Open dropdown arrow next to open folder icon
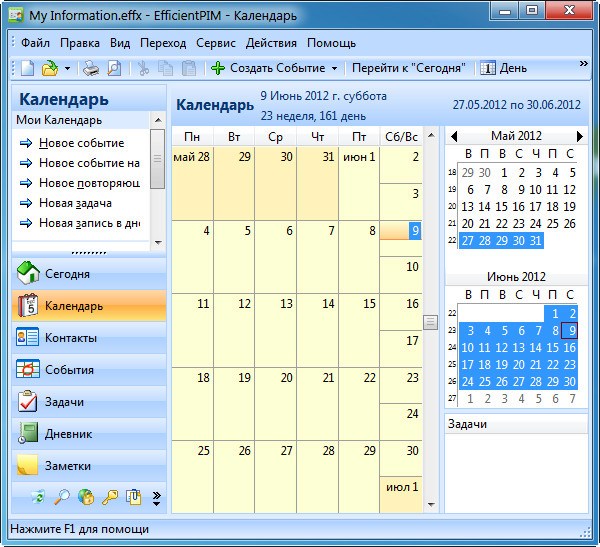This screenshot has width=600, height=547. (67, 68)
